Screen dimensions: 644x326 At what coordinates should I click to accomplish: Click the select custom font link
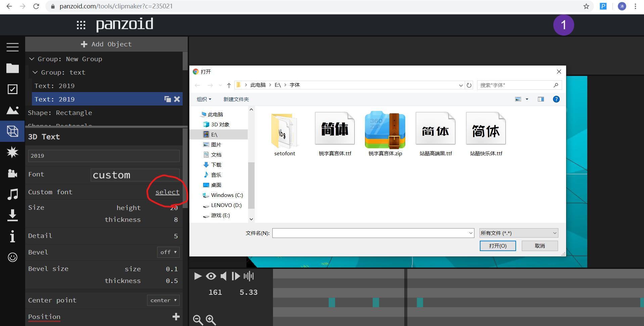pos(167,192)
